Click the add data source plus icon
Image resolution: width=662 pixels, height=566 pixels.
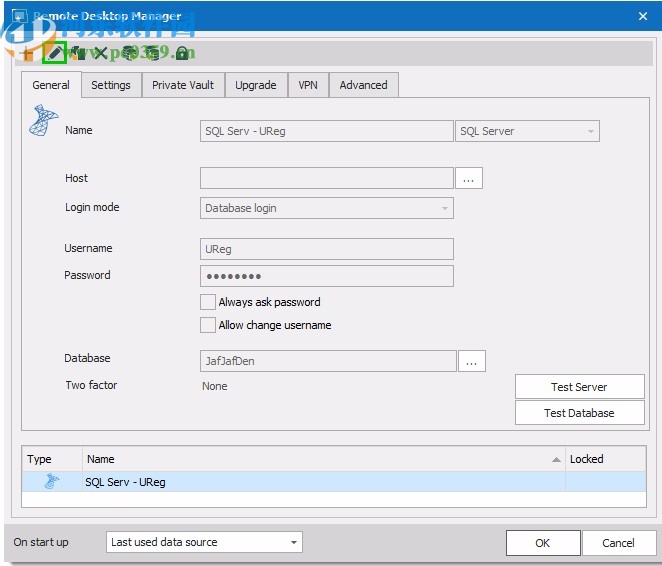pyautogui.click(x=27, y=54)
